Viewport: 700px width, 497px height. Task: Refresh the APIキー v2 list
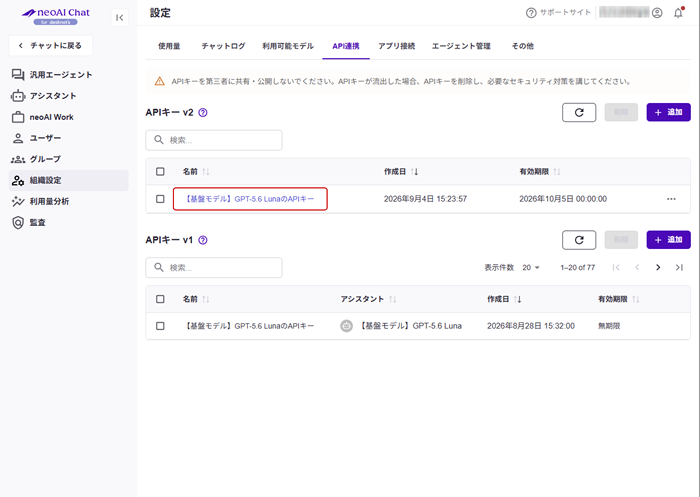tap(579, 113)
